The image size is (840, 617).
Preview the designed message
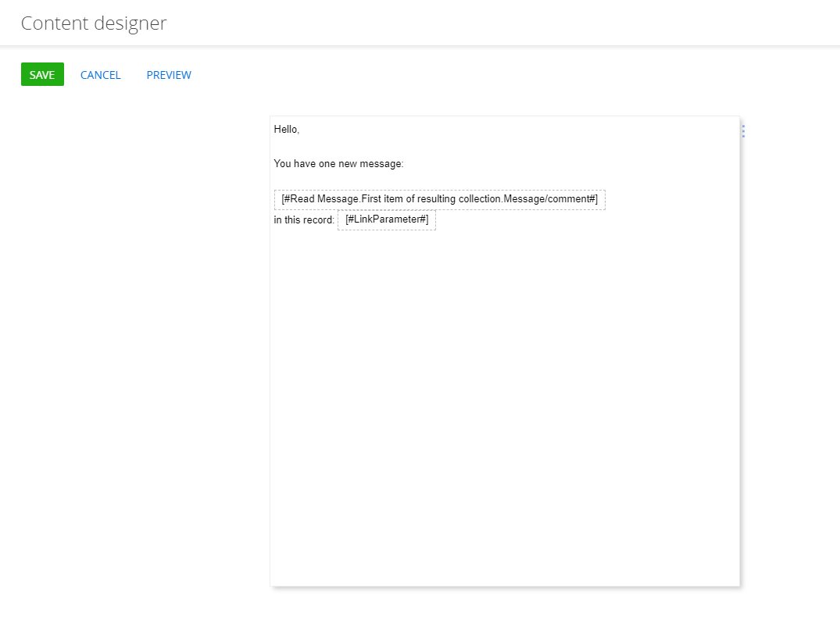[x=169, y=74]
